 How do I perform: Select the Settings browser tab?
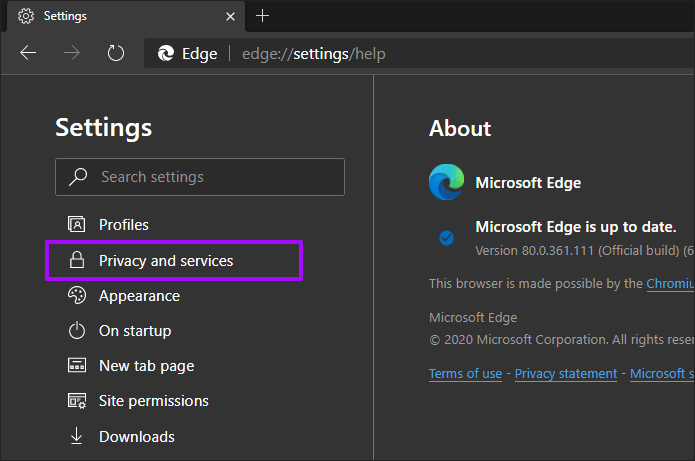(x=126, y=16)
